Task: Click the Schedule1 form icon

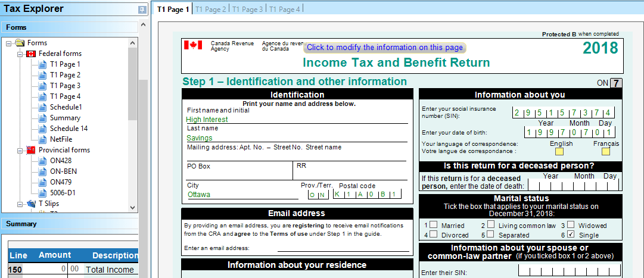Action: (42, 107)
